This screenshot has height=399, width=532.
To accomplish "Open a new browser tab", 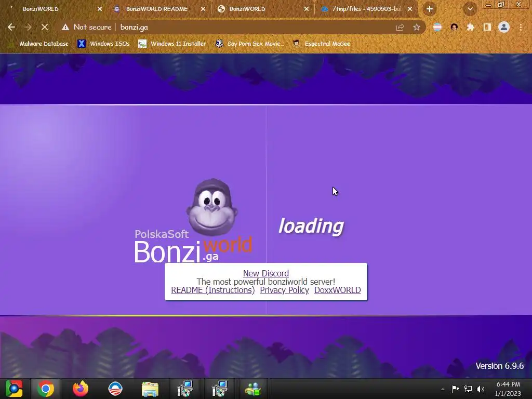I will click(430, 9).
